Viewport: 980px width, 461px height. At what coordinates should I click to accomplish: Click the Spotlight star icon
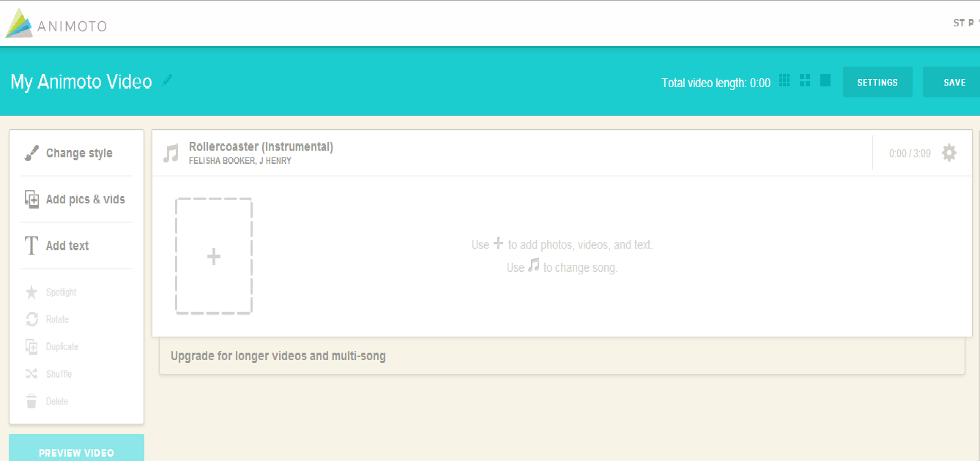click(31, 293)
